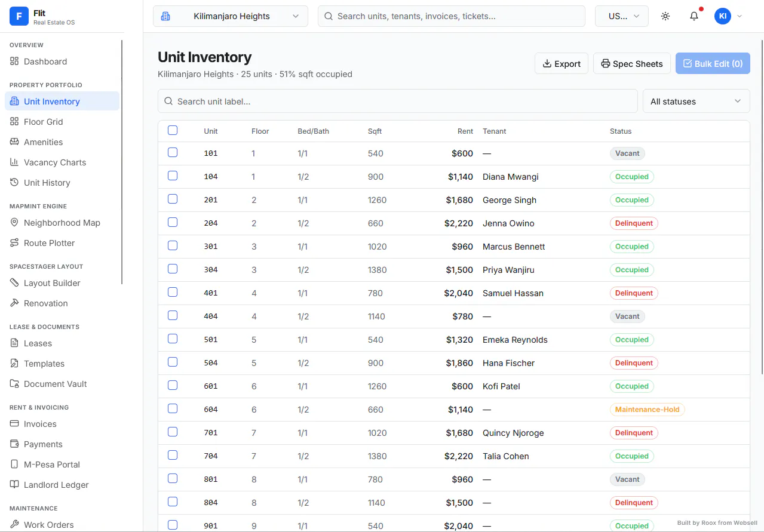Viewport: 764px width, 532px height.
Task: Click the Layout Builder ruler icon
Action: [14, 283]
